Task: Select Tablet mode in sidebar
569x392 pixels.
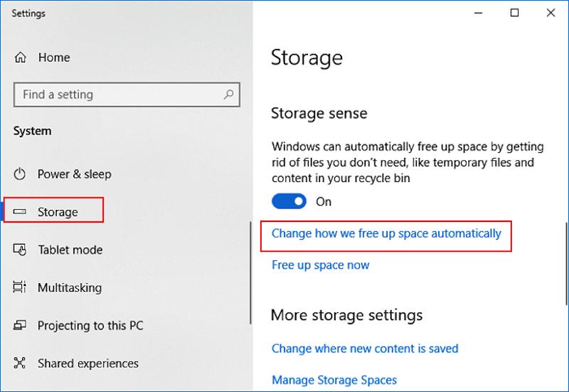Action: click(x=70, y=250)
